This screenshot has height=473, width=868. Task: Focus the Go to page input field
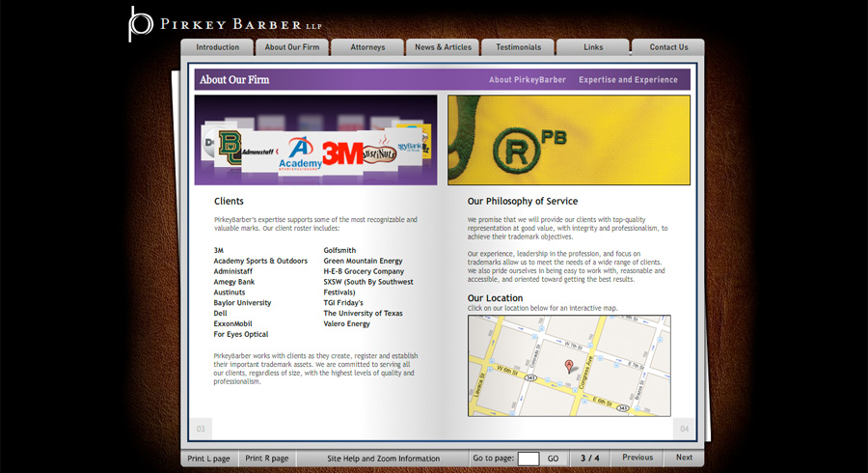pos(529,459)
